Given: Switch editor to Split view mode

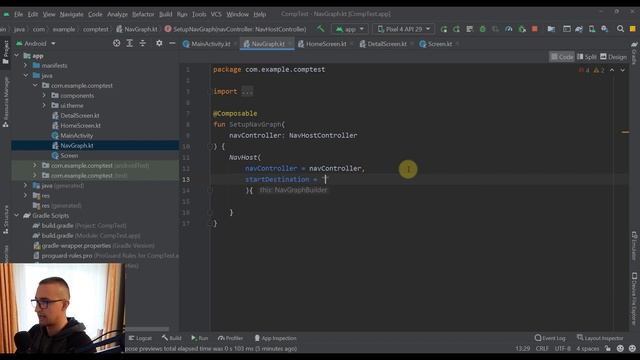Looking at the screenshot, I should 587,57.
